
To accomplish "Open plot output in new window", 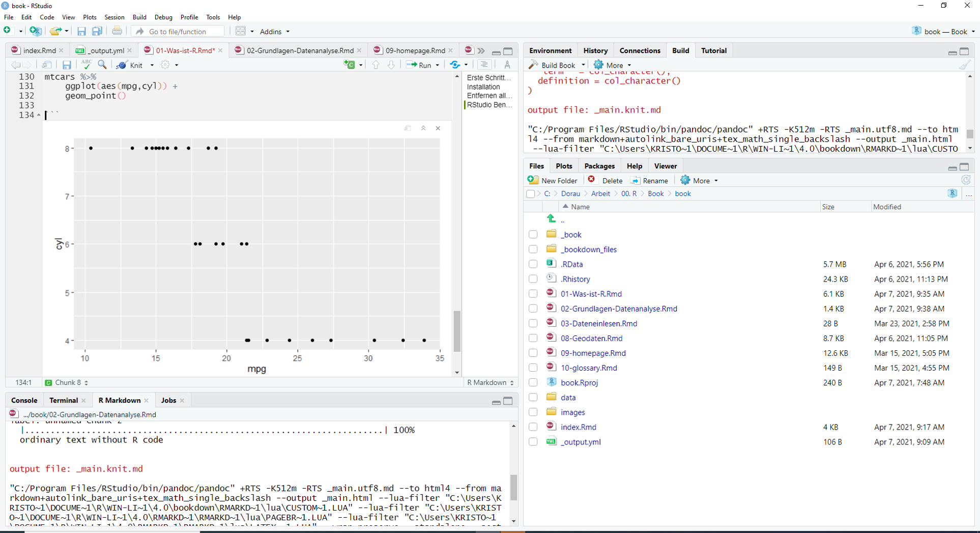I will 408,128.
